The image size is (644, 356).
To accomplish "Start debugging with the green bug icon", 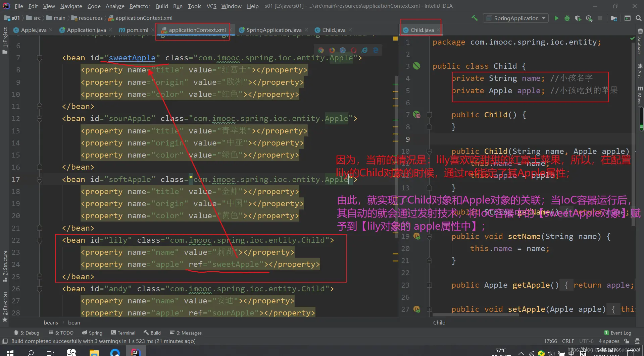I will (567, 18).
